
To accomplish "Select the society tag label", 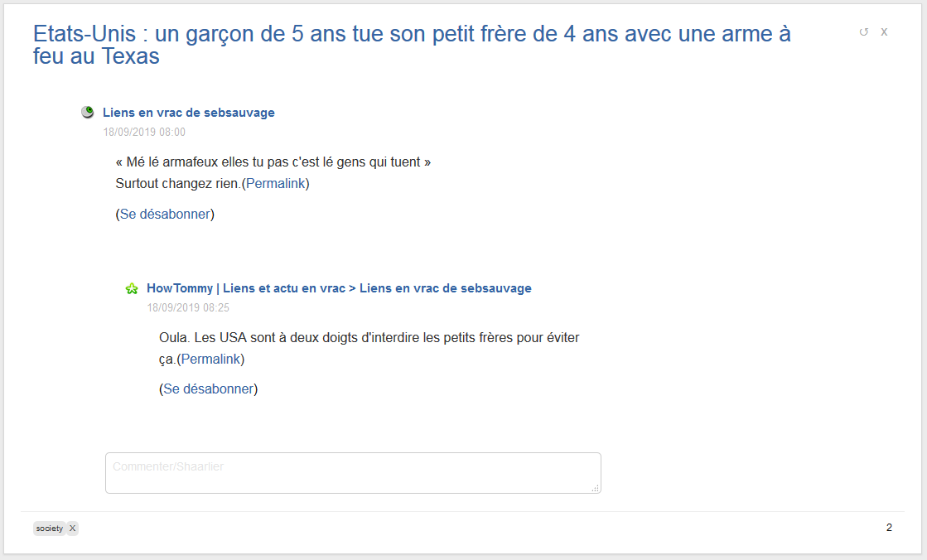I will 50,529.
